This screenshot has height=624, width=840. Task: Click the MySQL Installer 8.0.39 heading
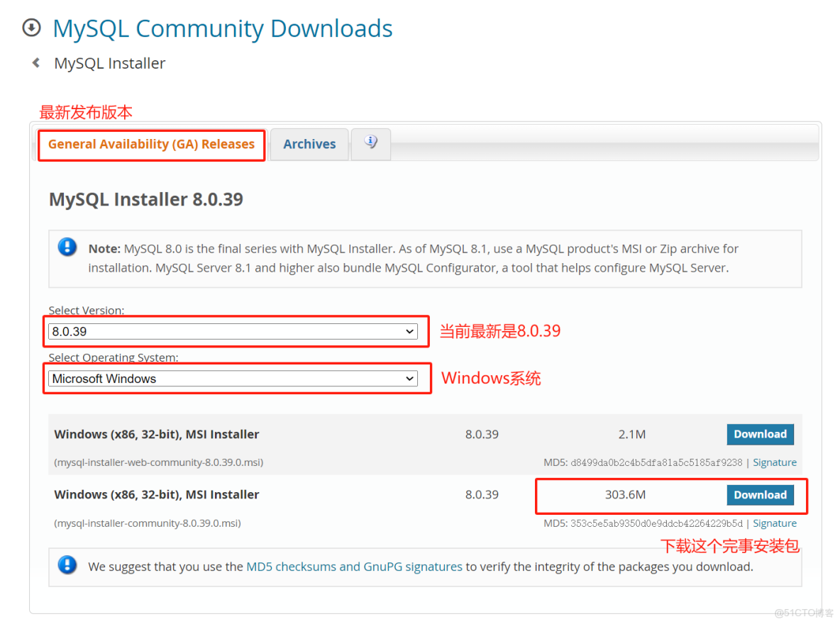[x=146, y=199]
